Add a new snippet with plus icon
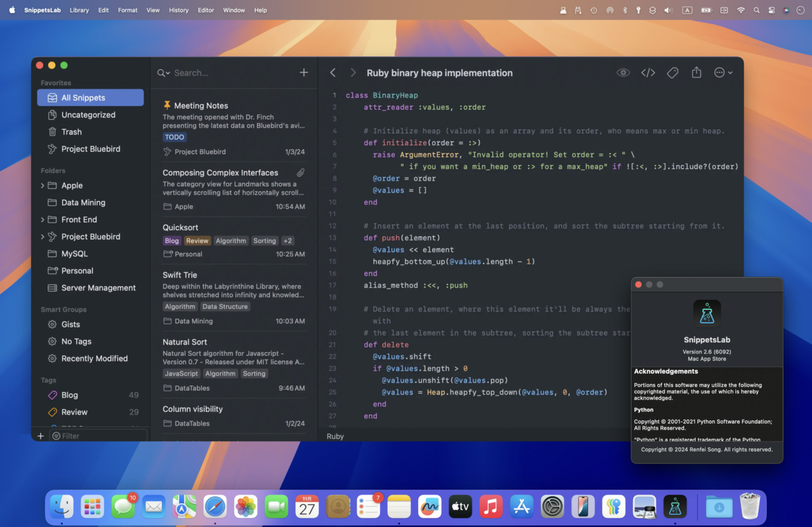Image resolution: width=812 pixels, height=527 pixels. (304, 73)
